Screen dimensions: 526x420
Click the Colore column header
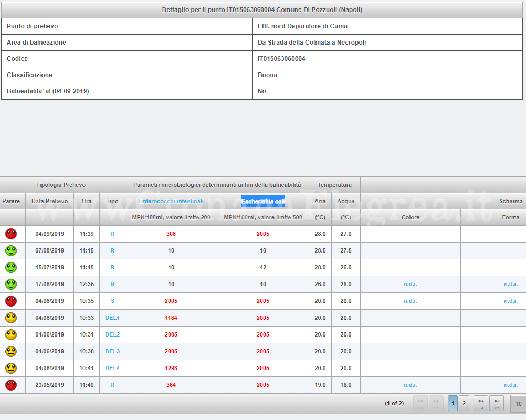(411, 217)
